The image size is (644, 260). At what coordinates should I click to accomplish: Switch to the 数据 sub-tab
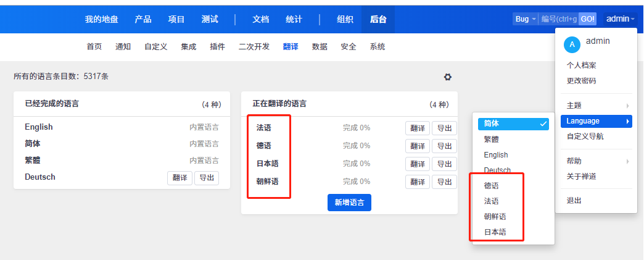[x=320, y=47]
